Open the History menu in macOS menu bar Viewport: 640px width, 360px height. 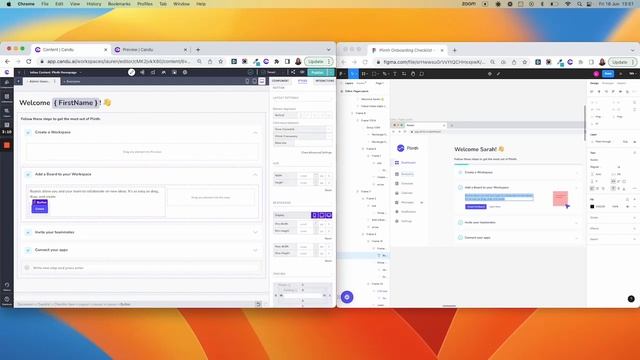(93, 4)
